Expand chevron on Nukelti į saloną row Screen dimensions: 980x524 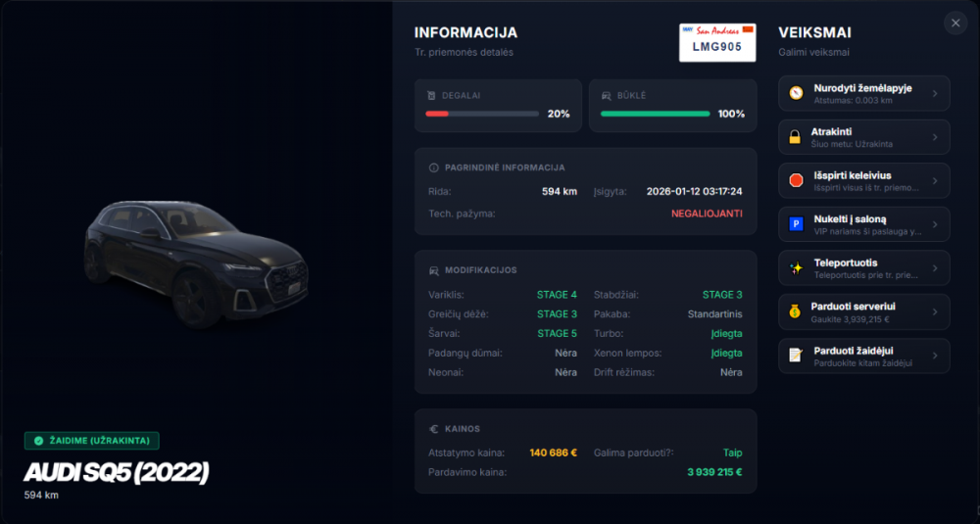tap(935, 225)
